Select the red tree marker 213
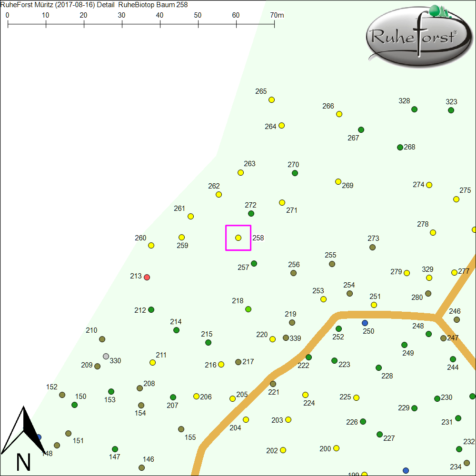 pos(147,277)
